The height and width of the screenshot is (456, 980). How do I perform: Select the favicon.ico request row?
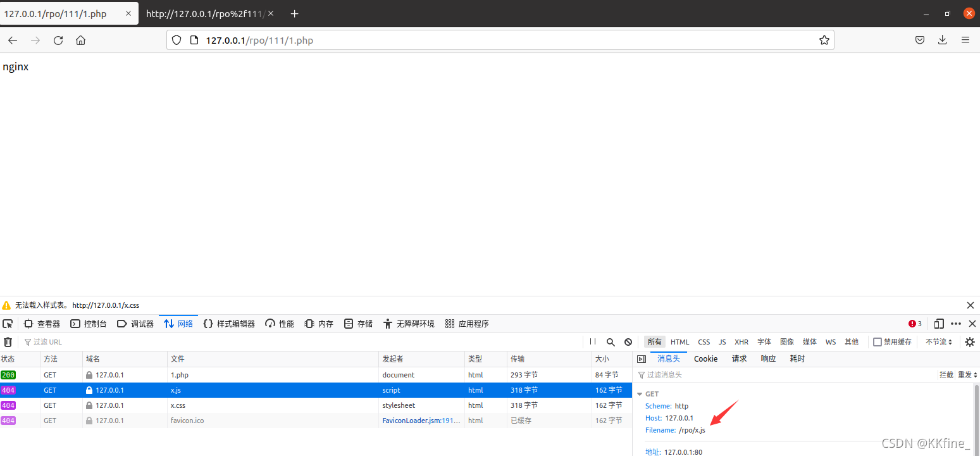coord(316,421)
